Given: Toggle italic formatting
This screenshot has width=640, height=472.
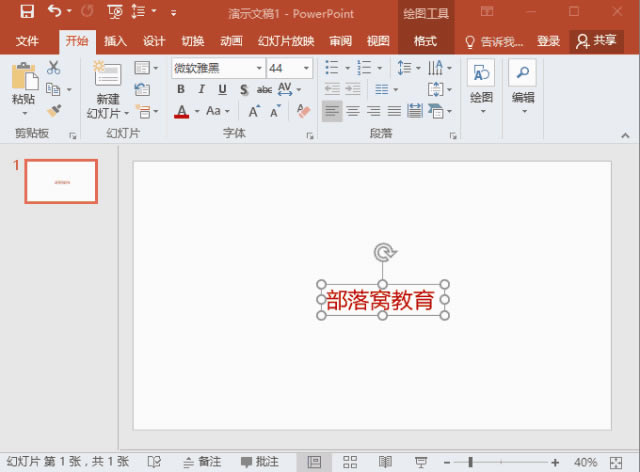Looking at the screenshot, I should pyautogui.click(x=201, y=89).
